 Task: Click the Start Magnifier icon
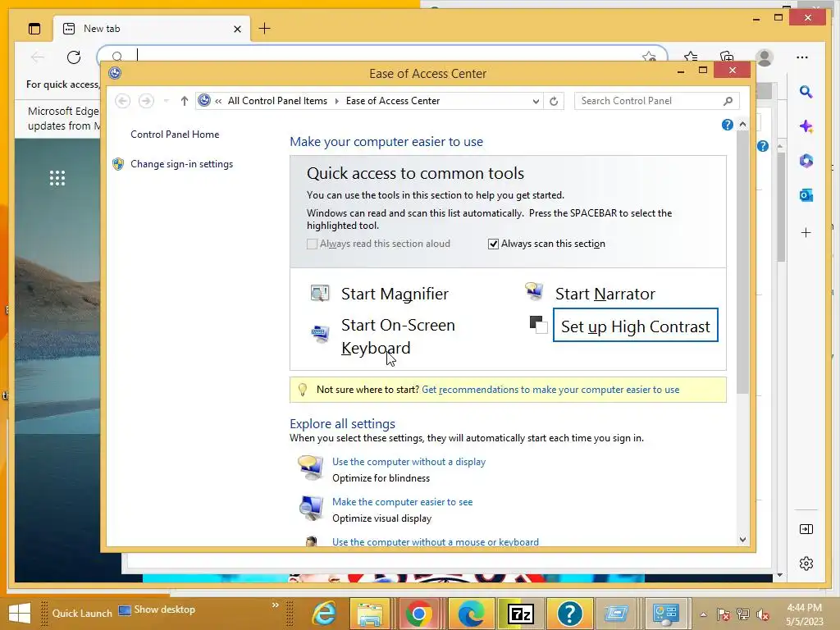(320, 293)
